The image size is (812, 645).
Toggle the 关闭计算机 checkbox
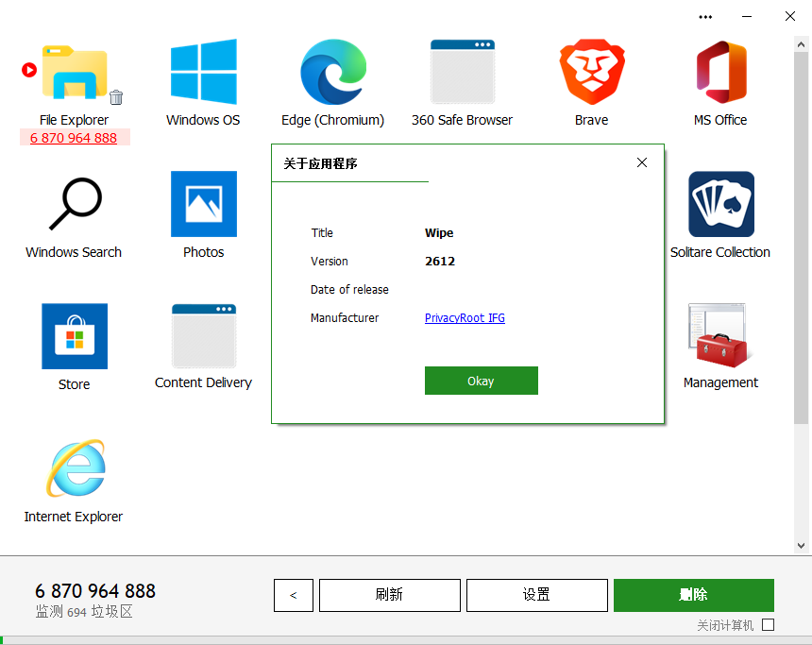coord(768,625)
